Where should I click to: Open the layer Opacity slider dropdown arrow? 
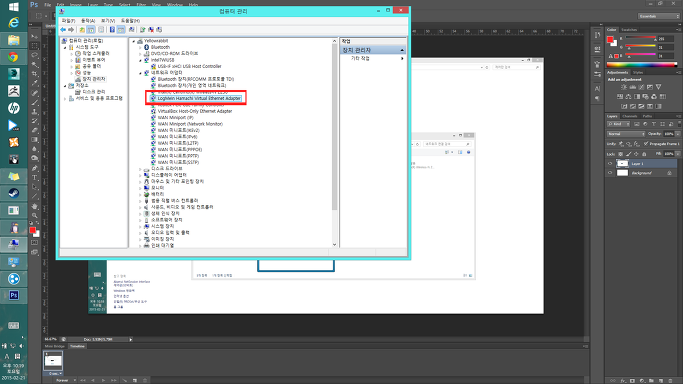pyautogui.click(x=678, y=134)
